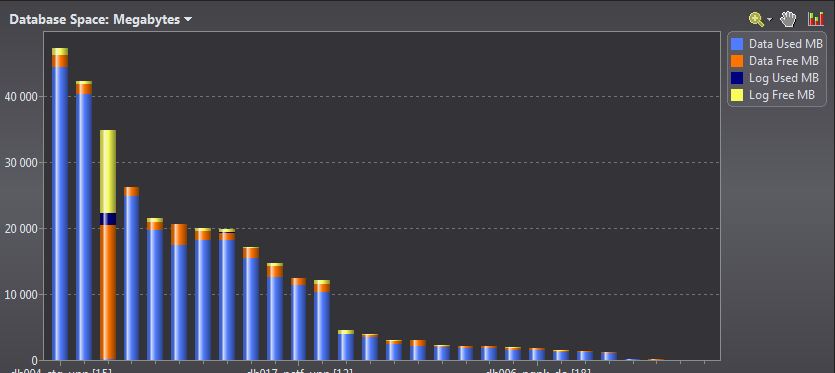Select the 'Data Used MB' legend label

pyautogui.click(x=785, y=44)
